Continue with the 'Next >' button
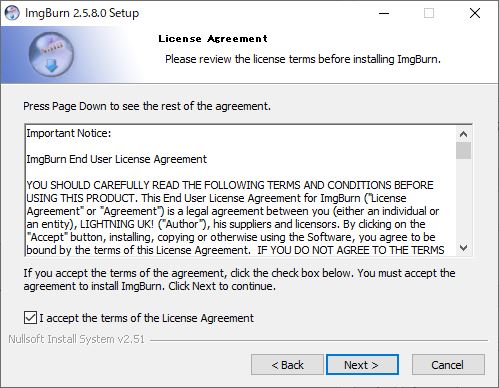Viewport: 499px width, 388px height. [362, 365]
